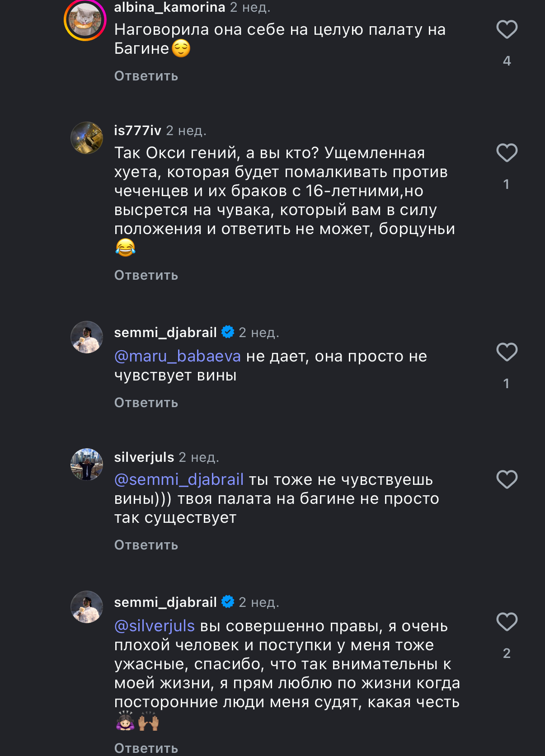Reply to is777iv's comment
This screenshot has width=545, height=756.
pyautogui.click(x=146, y=275)
